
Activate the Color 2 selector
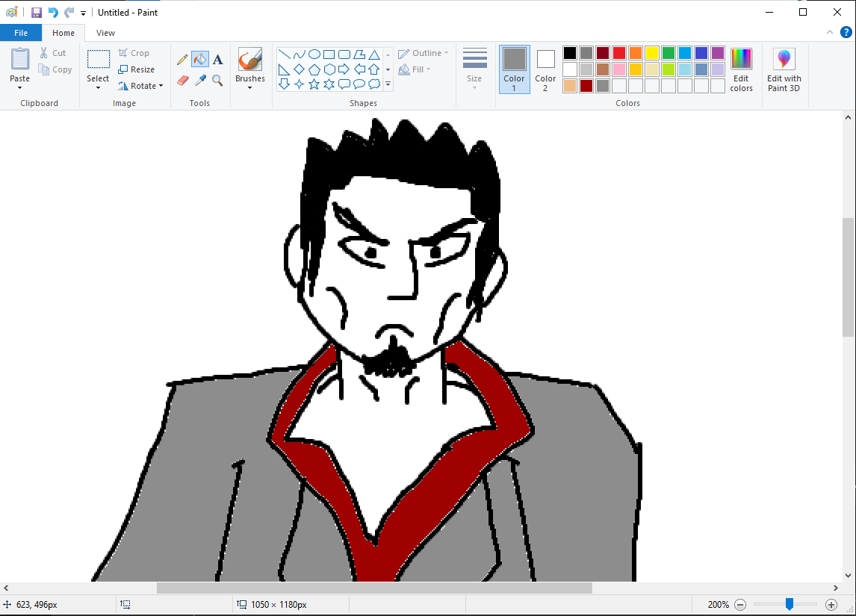pos(545,69)
